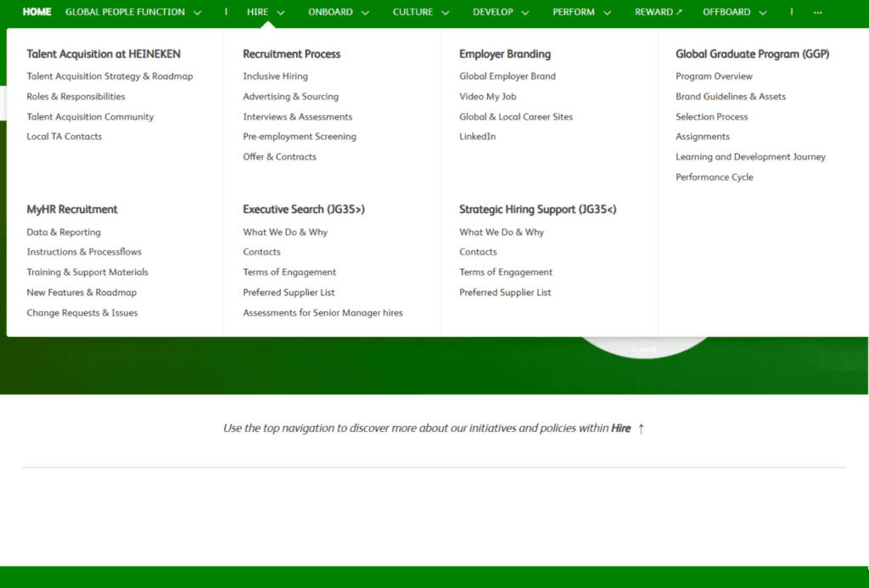Select Performance Cycle link
The image size is (869, 588).
coord(715,177)
